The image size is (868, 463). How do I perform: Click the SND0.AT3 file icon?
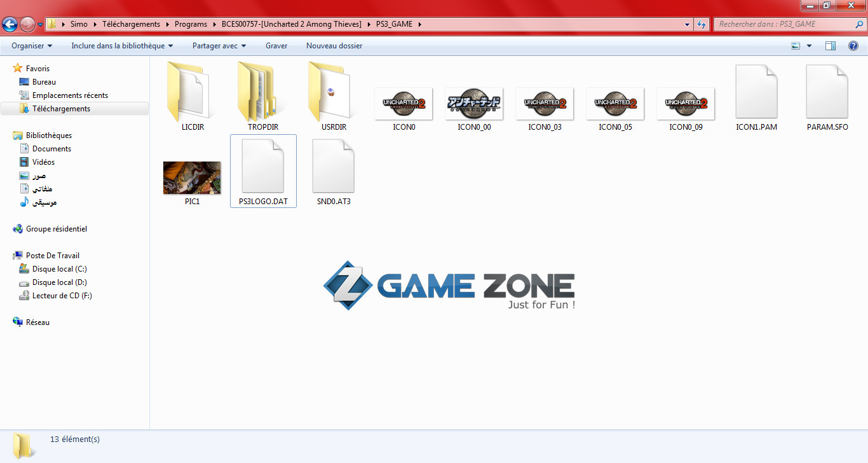tap(333, 167)
